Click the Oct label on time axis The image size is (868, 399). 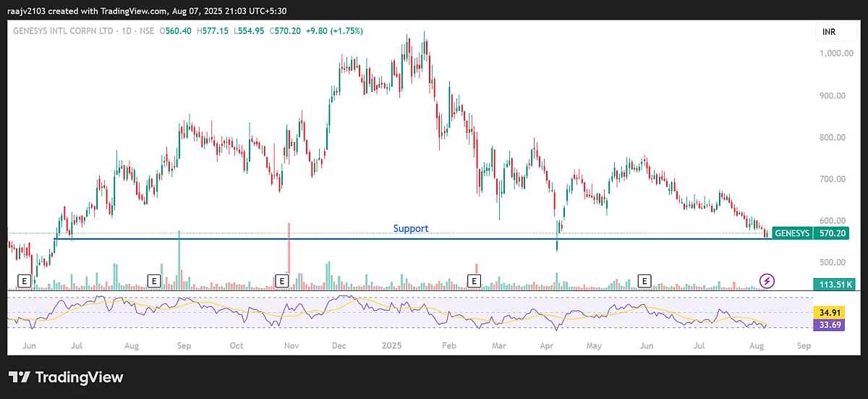point(237,346)
